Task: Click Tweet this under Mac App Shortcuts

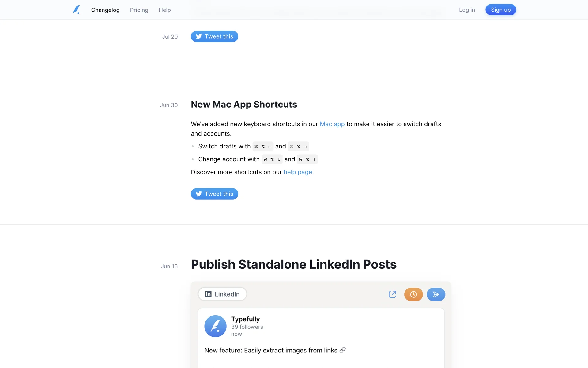Action: pyautogui.click(x=214, y=194)
